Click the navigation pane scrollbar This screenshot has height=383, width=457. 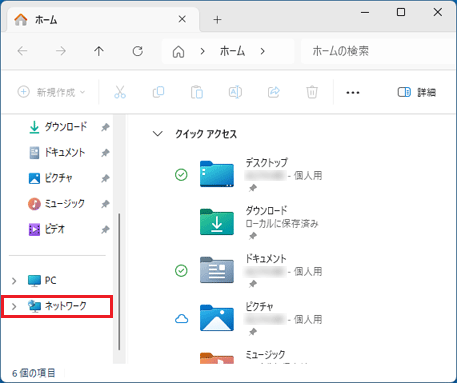click(x=119, y=282)
